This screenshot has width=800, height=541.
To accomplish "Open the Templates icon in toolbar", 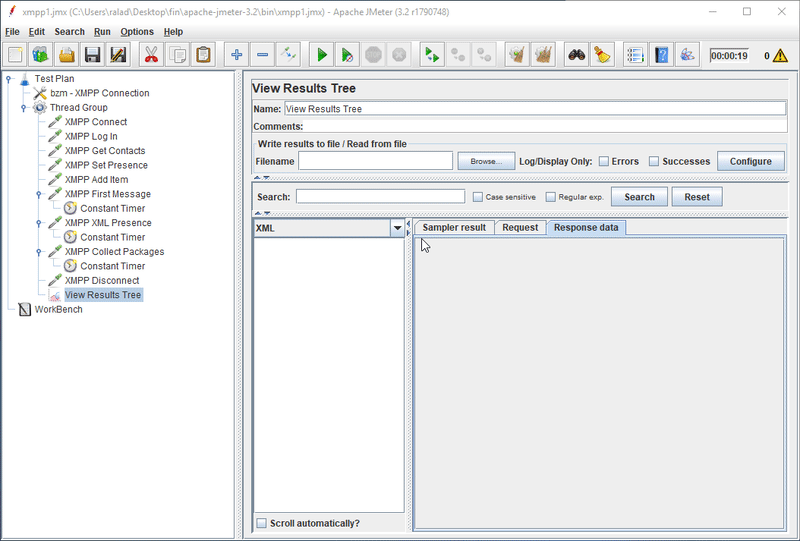I will pos(41,55).
